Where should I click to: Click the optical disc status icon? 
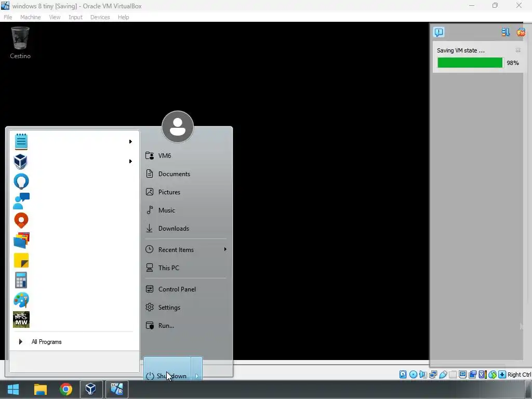(413, 374)
